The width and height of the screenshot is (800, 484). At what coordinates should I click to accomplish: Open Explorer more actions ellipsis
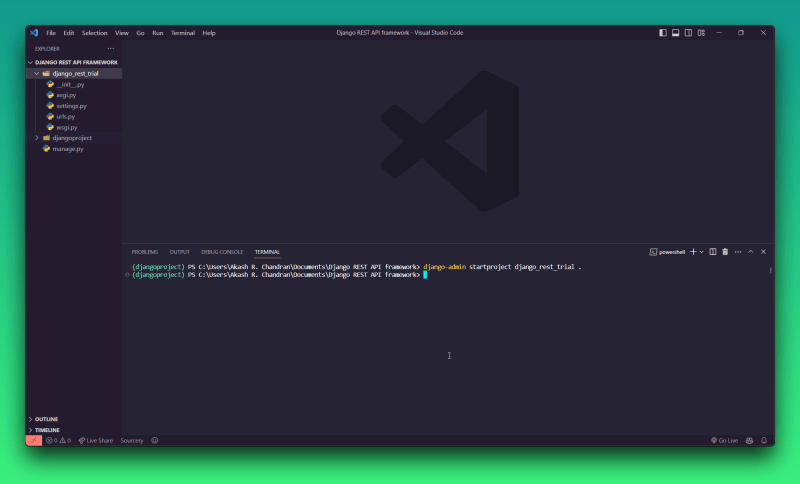(111, 48)
